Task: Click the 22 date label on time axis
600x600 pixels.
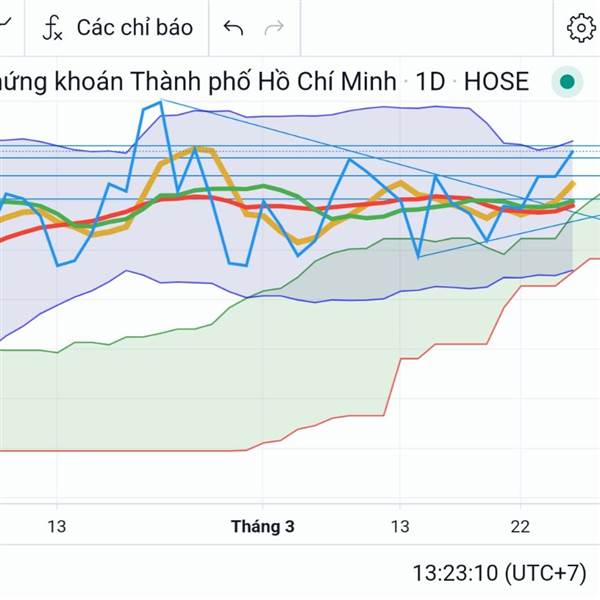Action: point(520,526)
